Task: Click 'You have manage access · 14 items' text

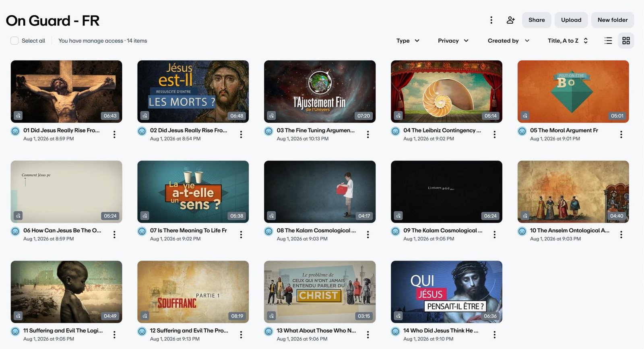Action: [103, 41]
